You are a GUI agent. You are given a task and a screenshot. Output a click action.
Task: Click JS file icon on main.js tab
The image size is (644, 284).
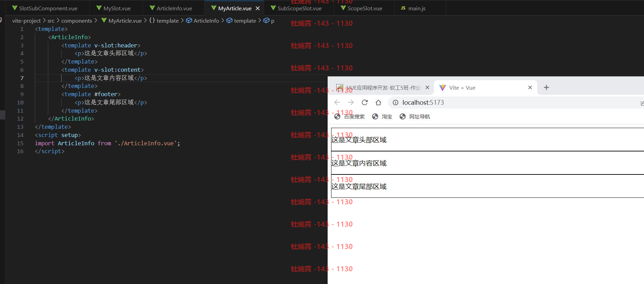click(x=403, y=8)
